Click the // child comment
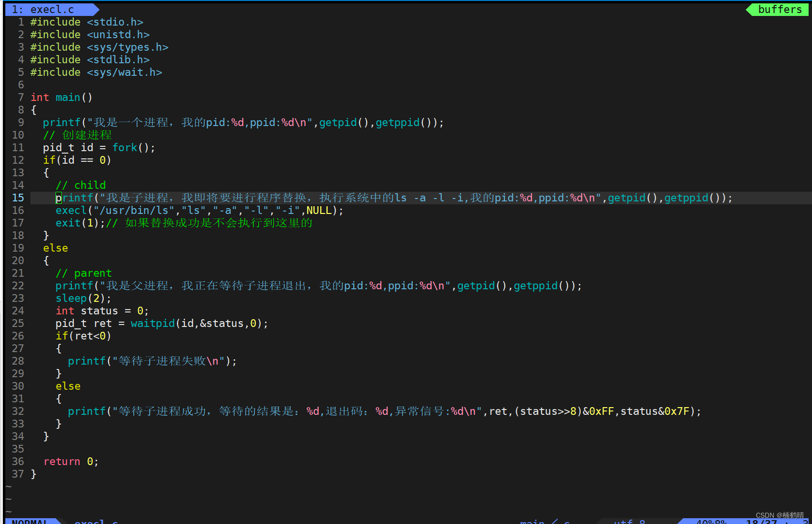 tap(81, 185)
